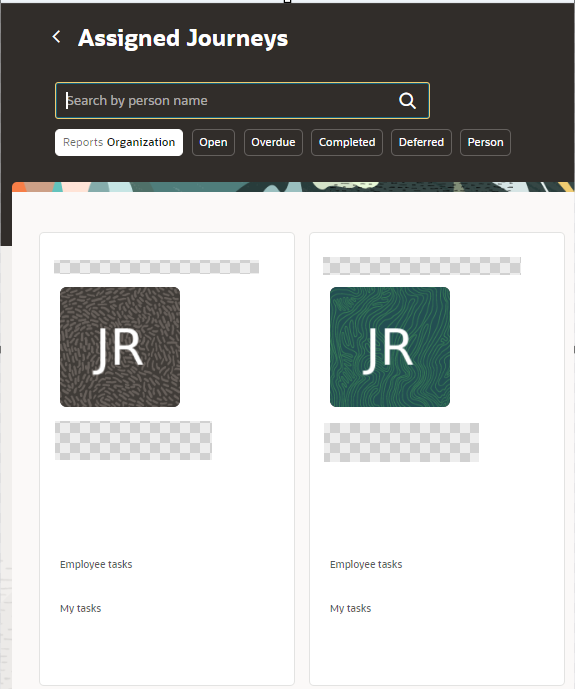Go back using the left chevron arrow

pos(56,37)
